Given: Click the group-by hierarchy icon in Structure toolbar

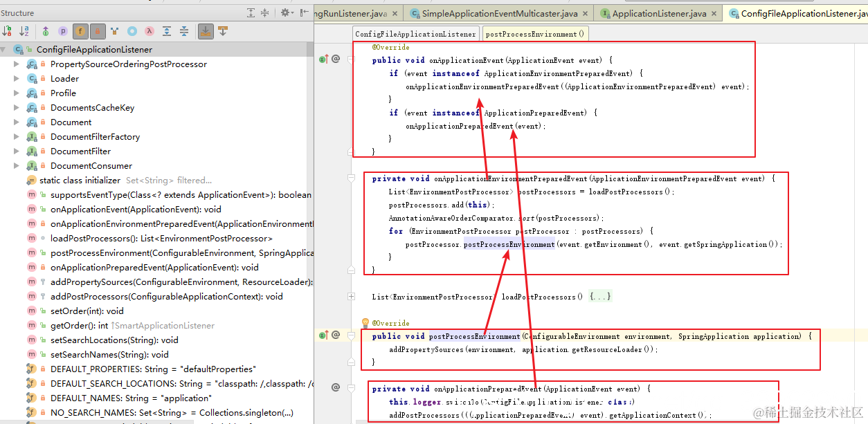Looking at the screenshot, I should click(115, 31).
